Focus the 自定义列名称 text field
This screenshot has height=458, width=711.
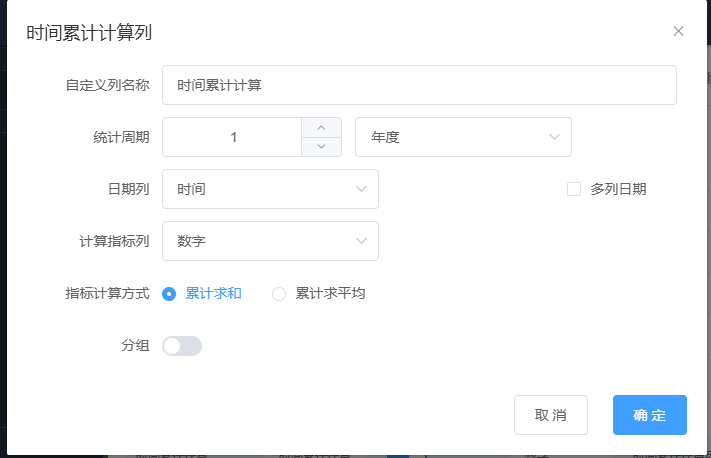coord(419,85)
